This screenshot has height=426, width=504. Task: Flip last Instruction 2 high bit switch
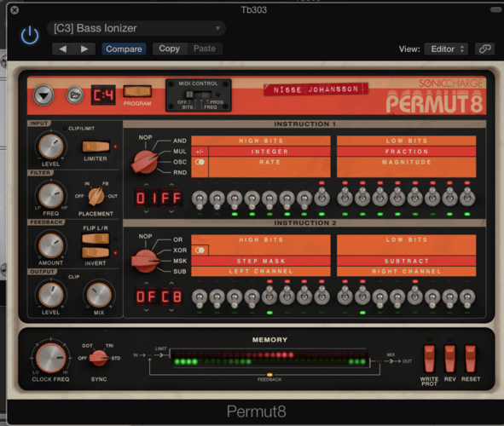click(x=322, y=296)
